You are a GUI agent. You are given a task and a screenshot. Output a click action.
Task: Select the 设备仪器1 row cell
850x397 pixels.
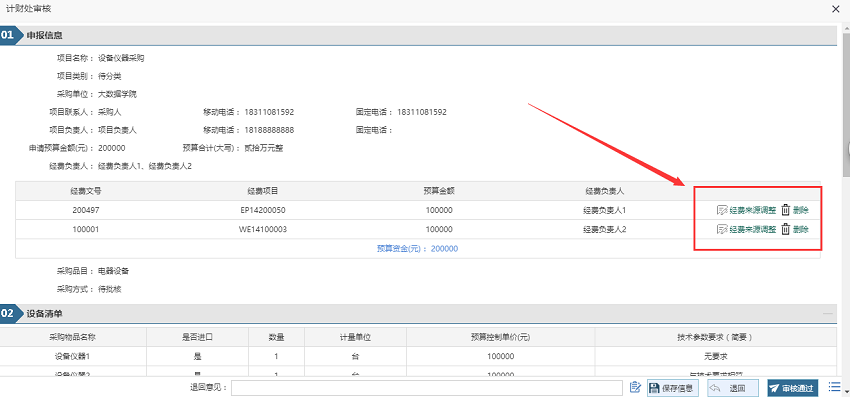pos(73,356)
